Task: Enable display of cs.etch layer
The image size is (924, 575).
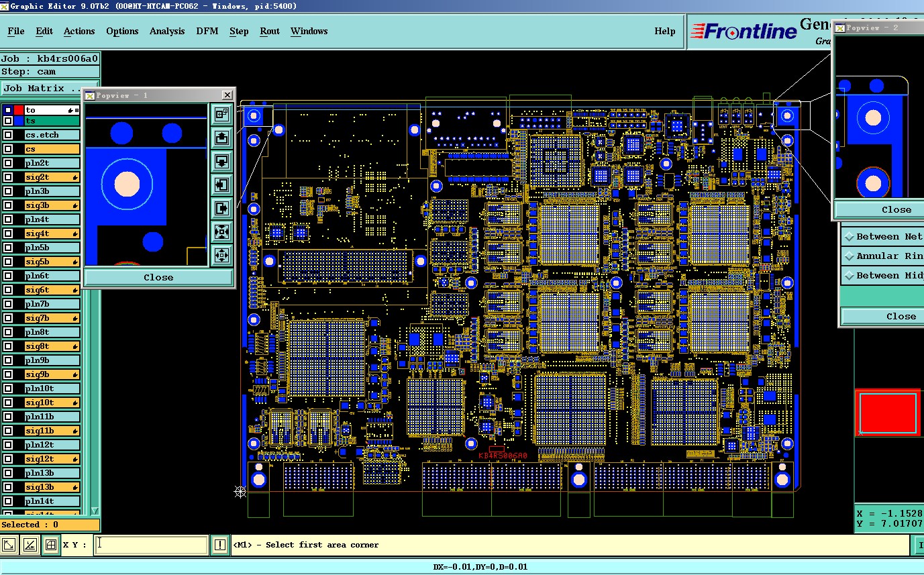Action: coord(8,135)
